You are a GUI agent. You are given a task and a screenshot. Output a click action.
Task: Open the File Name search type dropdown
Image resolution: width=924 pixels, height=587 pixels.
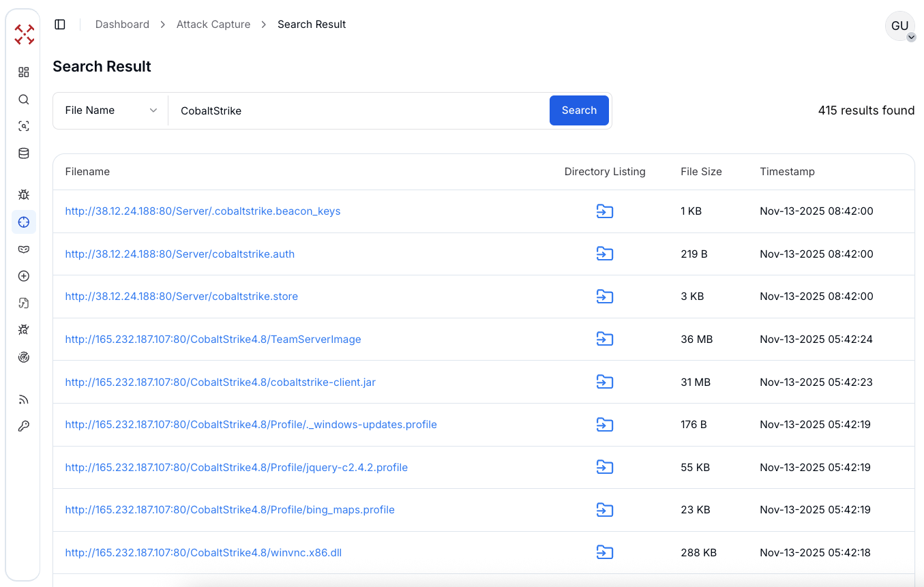[x=110, y=110]
